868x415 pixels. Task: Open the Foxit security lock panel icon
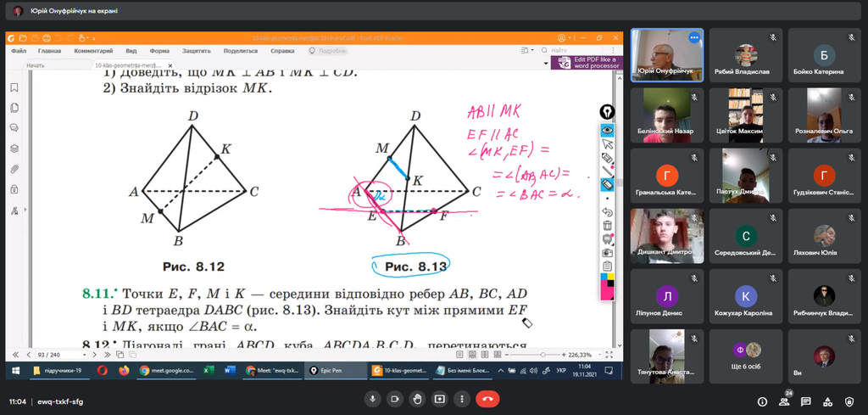(x=14, y=189)
